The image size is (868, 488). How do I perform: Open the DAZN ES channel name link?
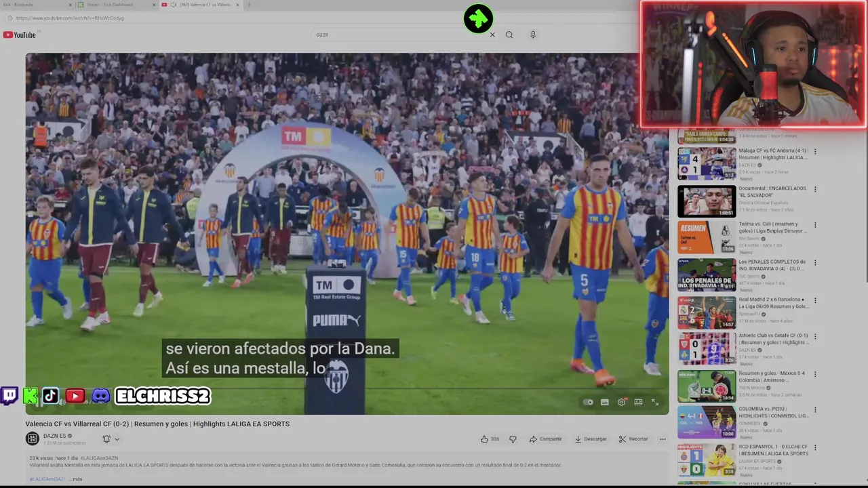tap(55, 436)
